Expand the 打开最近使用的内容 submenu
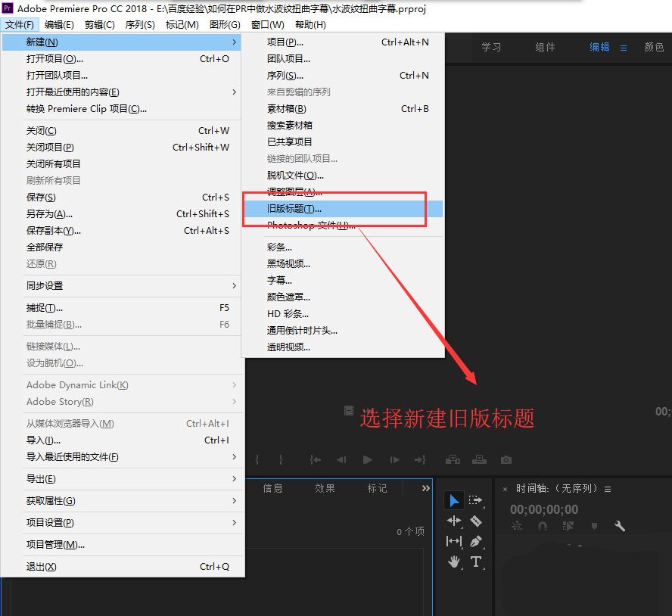The image size is (672, 616). [x=234, y=92]
